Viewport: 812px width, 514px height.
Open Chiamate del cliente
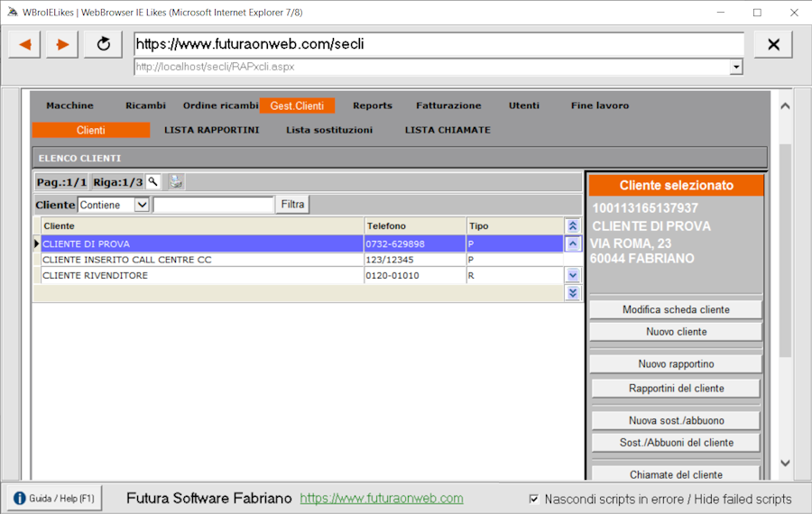tap(676, 473)
